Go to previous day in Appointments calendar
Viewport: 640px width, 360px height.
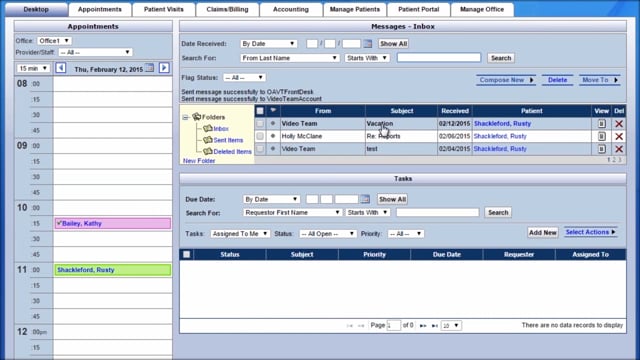(60, 68)
